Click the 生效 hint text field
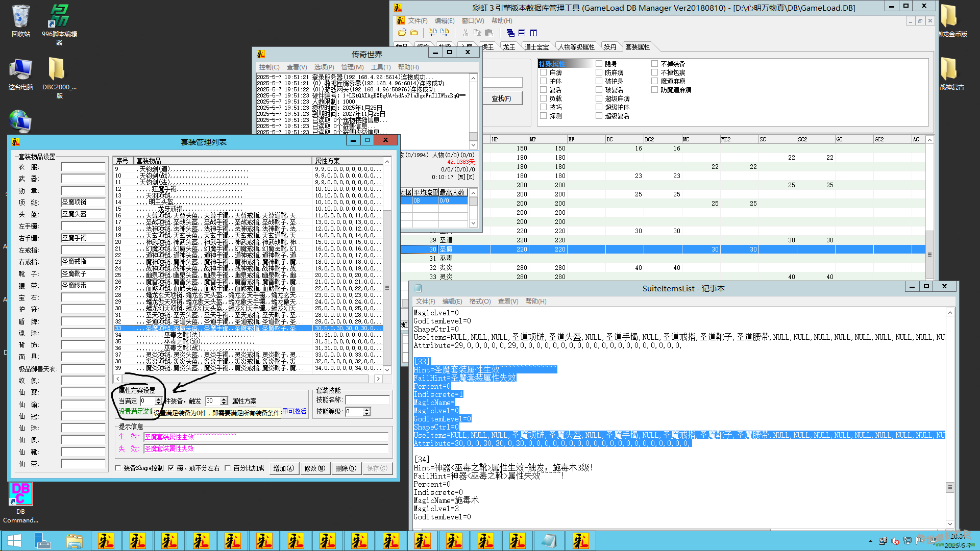This screenshot has width=980, height=551. (266, 437)
